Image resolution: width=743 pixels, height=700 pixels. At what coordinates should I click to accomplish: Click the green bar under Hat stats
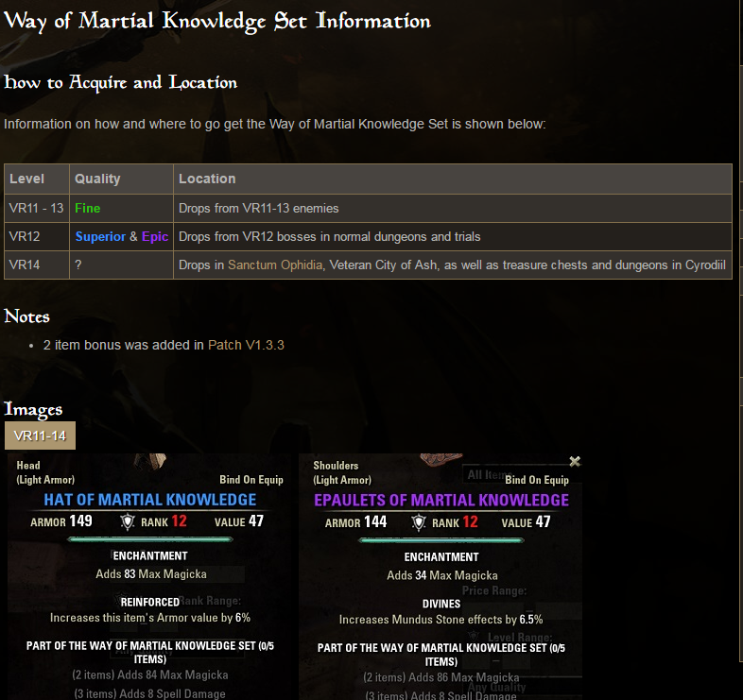(150, 539)
